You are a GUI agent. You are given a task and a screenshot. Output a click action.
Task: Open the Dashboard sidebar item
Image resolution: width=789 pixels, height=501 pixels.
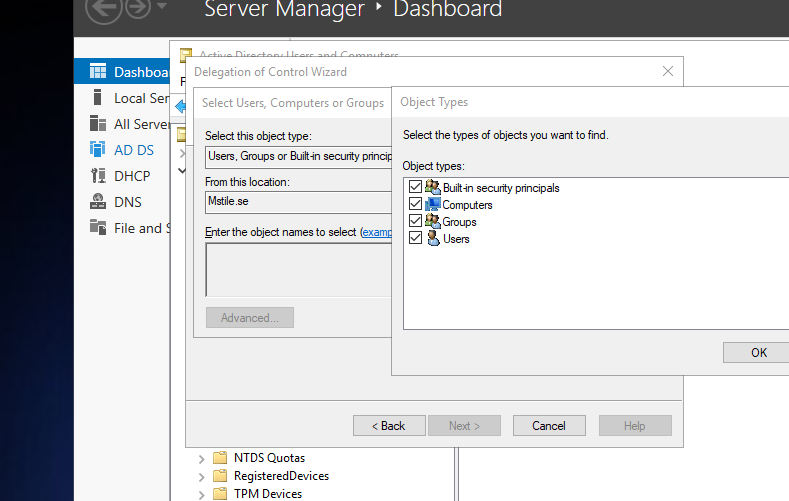(122, 72)
